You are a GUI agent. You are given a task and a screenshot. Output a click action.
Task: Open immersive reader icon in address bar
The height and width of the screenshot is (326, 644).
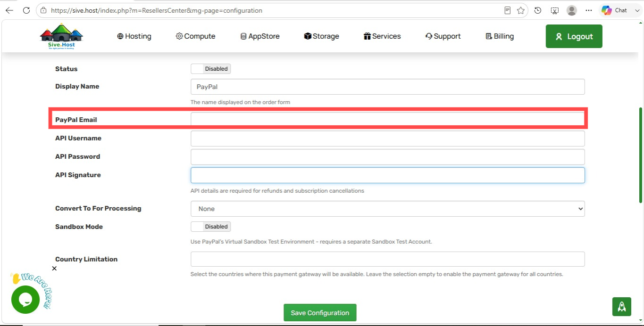(508, 10)
